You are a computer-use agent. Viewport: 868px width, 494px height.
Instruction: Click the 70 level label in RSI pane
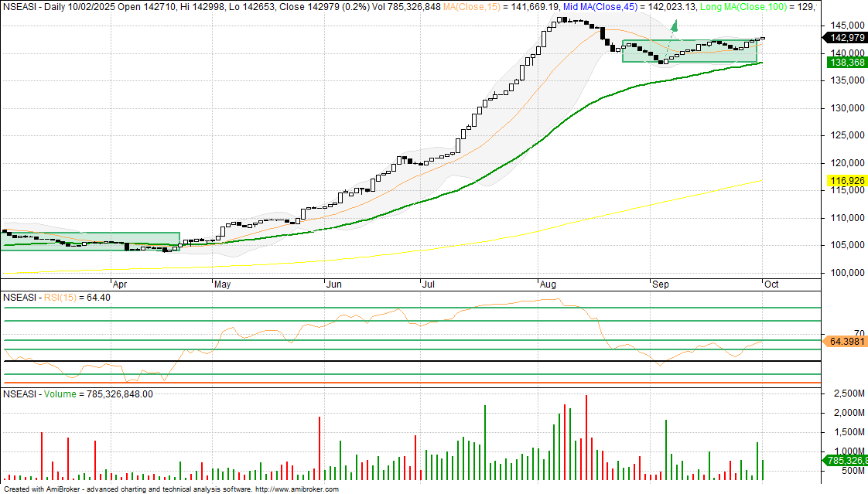coord(838,333)
